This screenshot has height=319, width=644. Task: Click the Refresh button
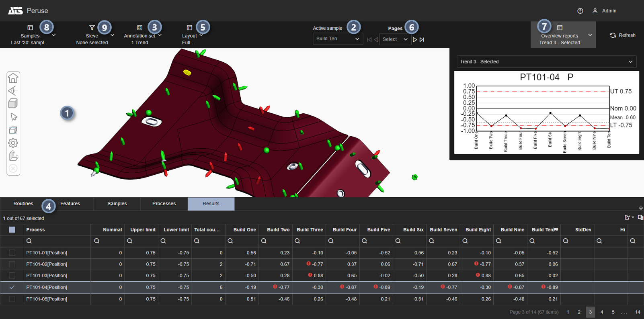click(x=623, y=35)
